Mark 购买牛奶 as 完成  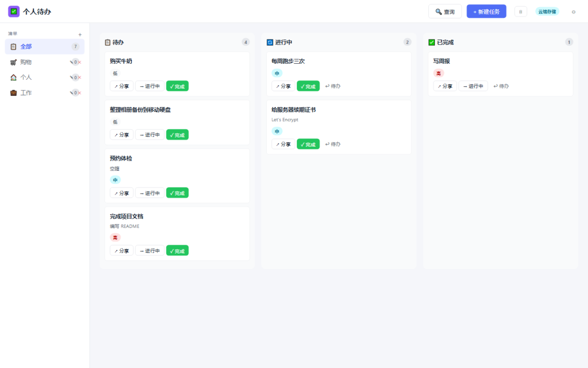pyautogui.click(x=177, y=86)
